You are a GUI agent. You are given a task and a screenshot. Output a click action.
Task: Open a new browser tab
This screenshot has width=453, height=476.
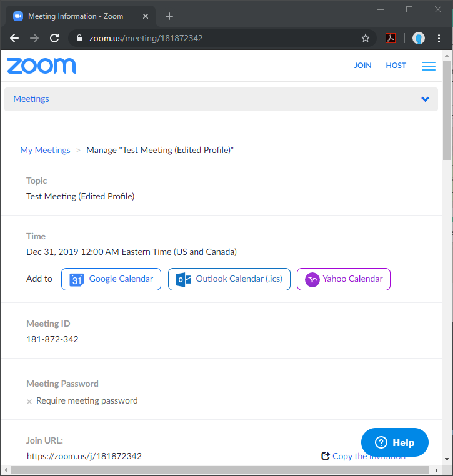pos(169,16)
